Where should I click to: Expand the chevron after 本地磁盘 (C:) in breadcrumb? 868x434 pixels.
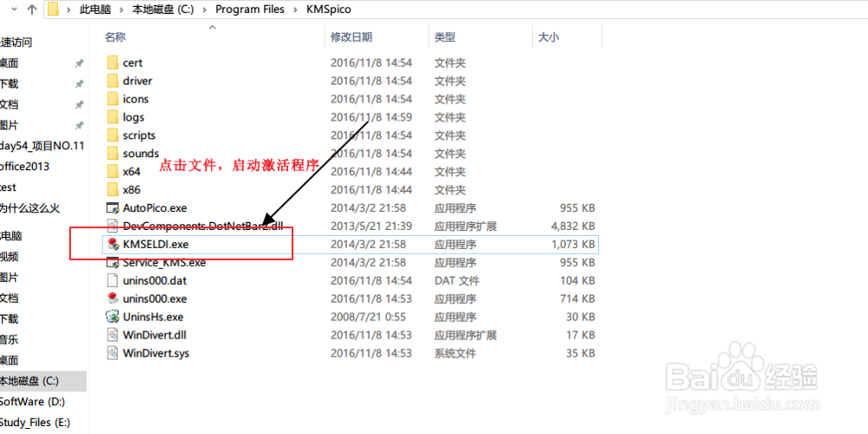point(205,10)
